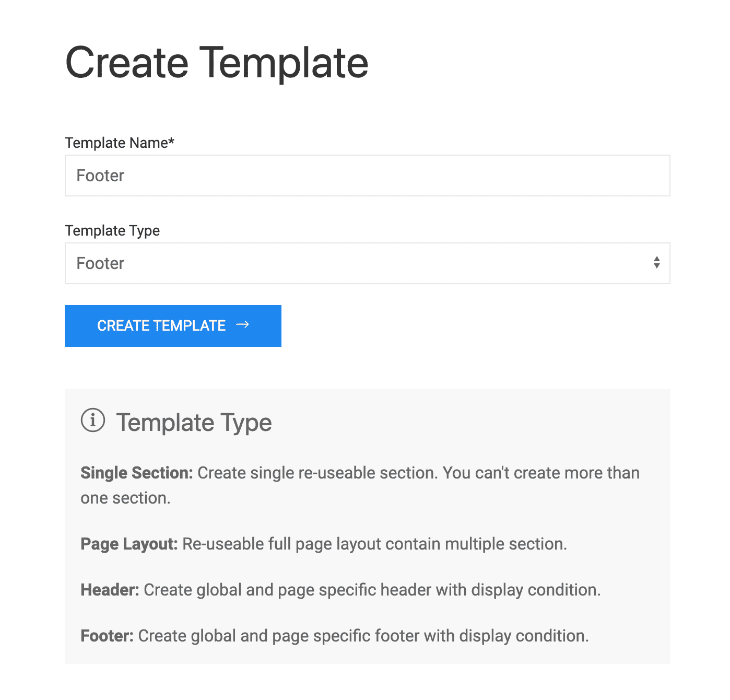Screen dimensions: 730x700
Task: Click the gray Template Type info panel
Action: [x=367, y=522]
